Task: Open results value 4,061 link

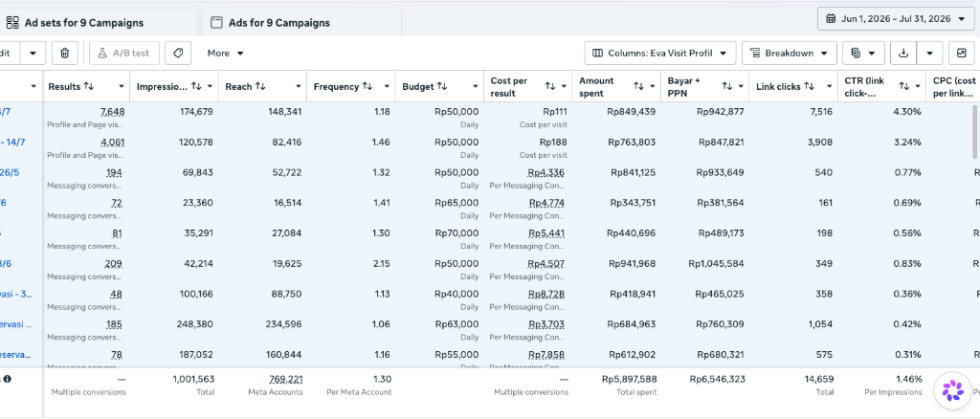Action: pos(113,143)
